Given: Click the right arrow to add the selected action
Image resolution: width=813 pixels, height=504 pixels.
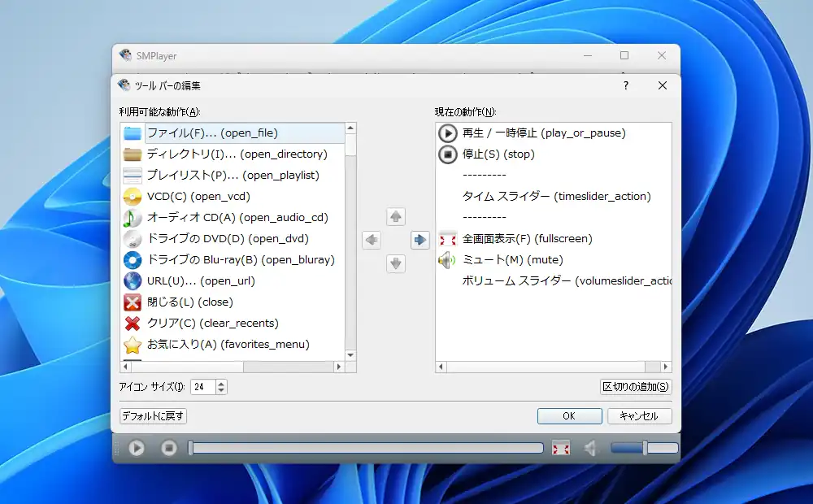Looking at the screenshot, I should coord(419,240).
